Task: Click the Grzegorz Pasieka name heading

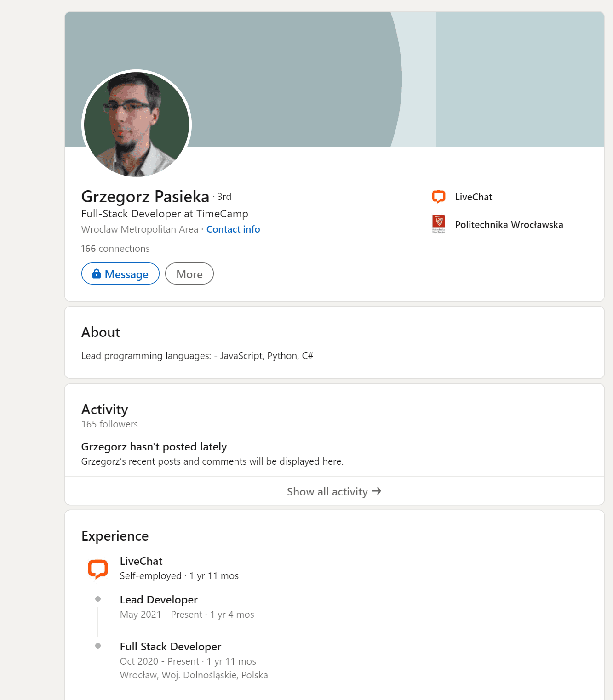Action: tap(145, 197)
